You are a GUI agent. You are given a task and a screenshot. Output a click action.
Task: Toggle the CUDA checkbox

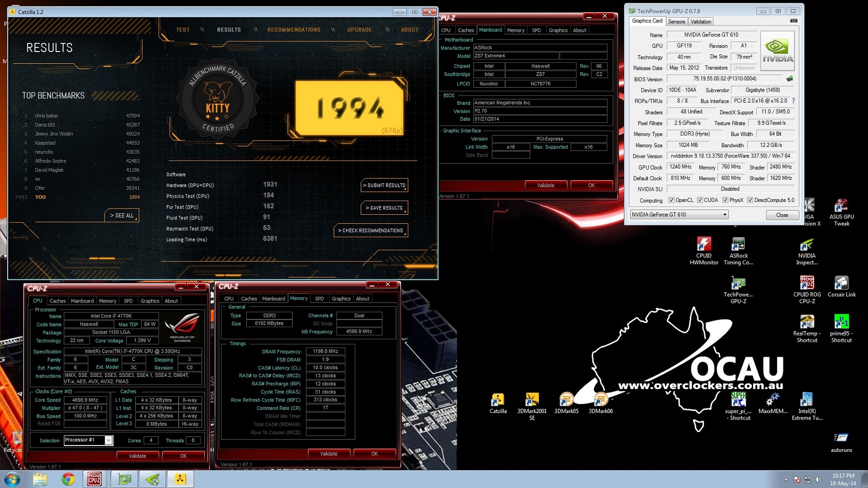700,200
